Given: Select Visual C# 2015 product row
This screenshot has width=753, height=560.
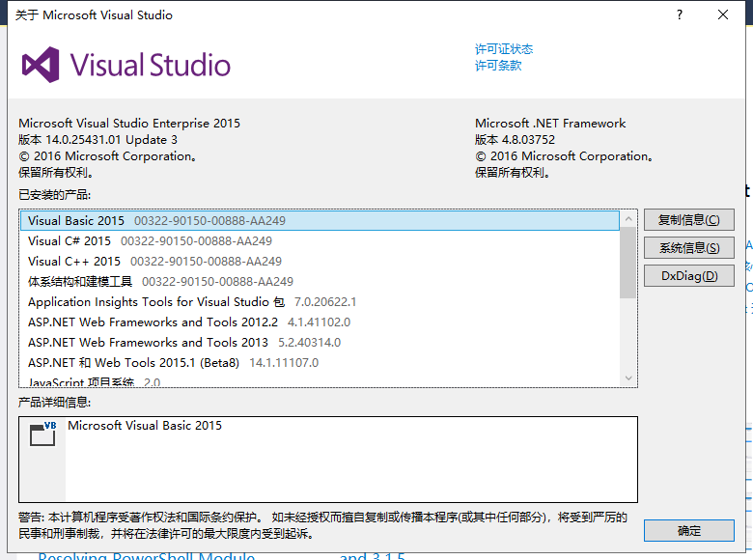Looking at the screenshot, I should 320,240.
